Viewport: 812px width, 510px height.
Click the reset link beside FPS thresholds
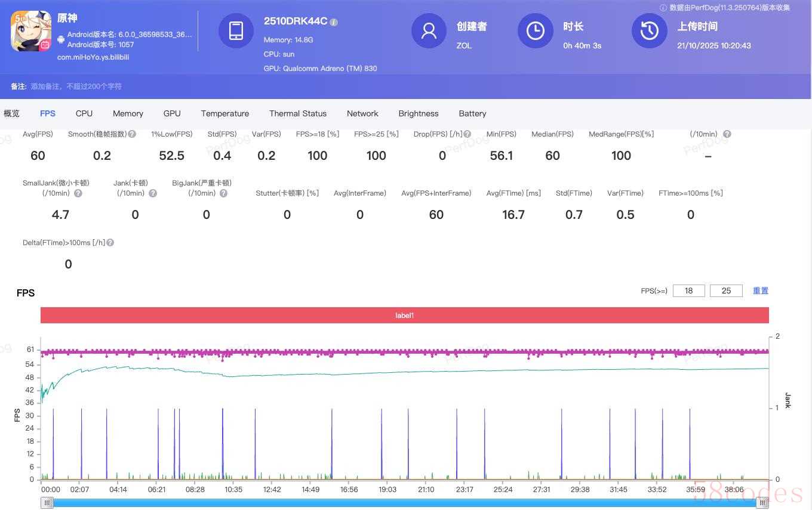[760, 290]
